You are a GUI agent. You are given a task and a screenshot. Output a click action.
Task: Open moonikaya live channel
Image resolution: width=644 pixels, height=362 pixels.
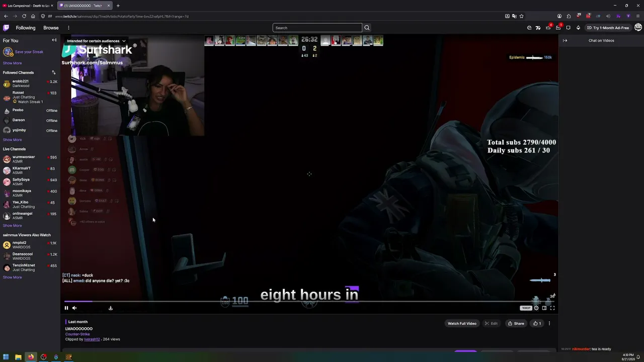click(30, 193)
